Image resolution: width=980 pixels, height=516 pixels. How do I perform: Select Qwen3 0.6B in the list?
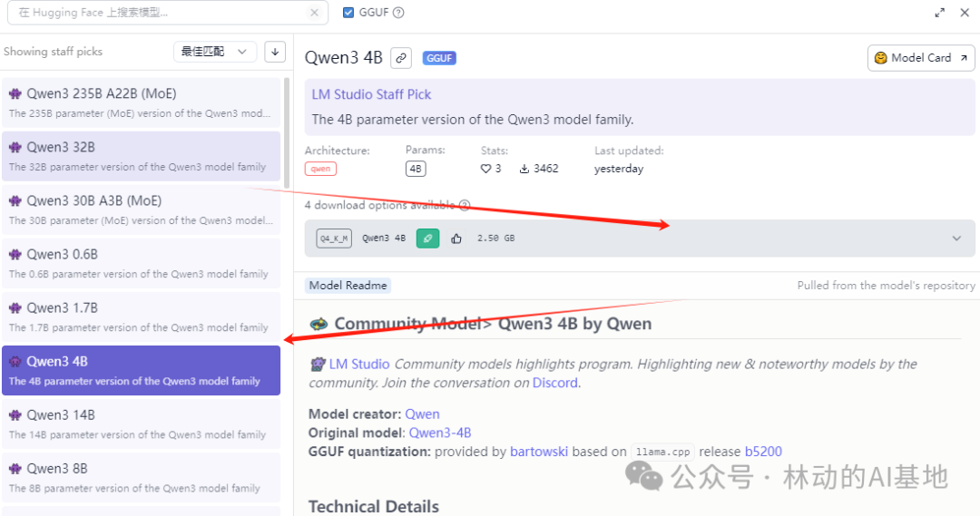pos(142,264)
